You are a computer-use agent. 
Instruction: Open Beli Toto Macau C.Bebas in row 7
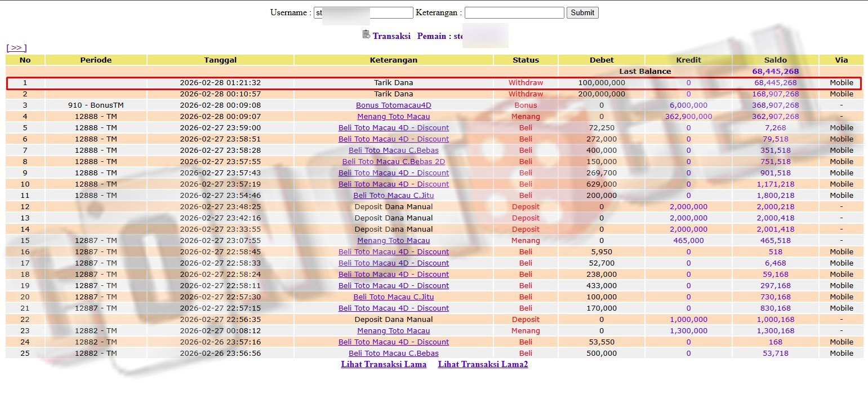coord(393,151)
